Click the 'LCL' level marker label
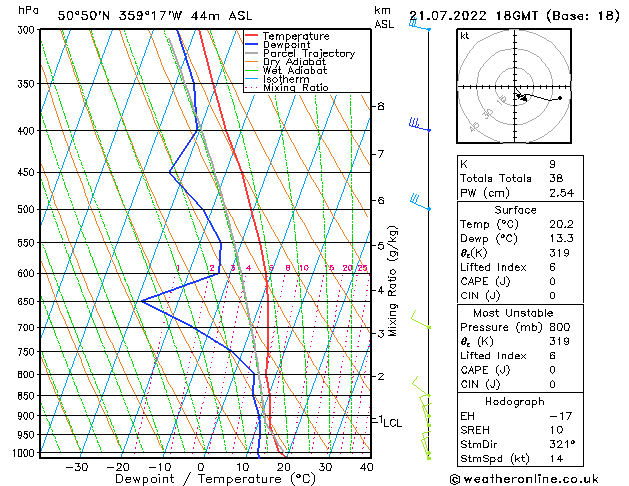The height and width of the screenshot is (486, 629). pos(392,423)
